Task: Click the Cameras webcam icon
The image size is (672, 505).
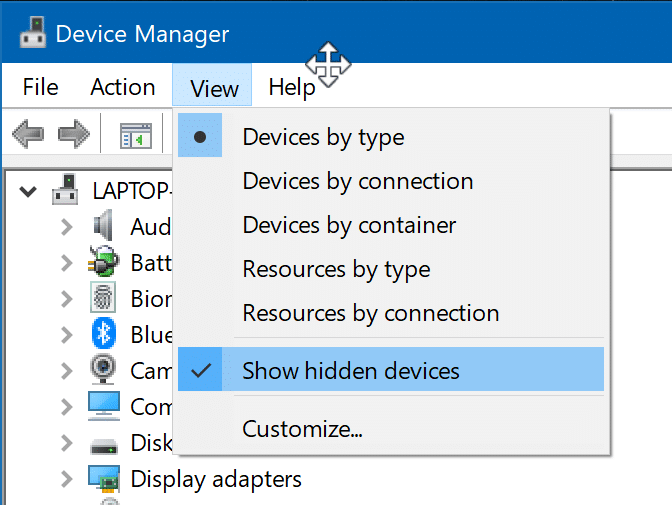Action: click(x=103, y=369)
